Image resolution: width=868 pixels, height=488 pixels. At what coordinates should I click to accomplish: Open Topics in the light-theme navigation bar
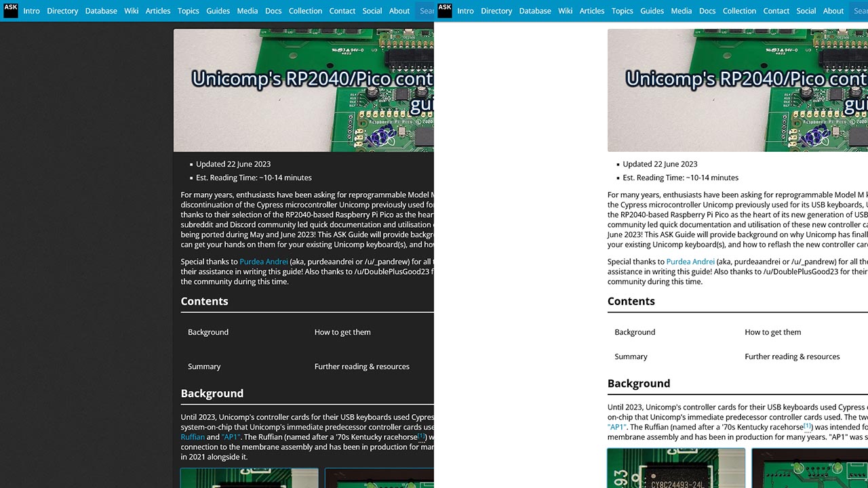click(623, 11)
